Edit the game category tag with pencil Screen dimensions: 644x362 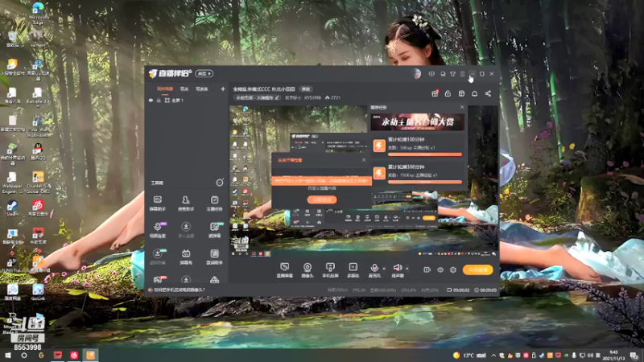pos(258,97)
